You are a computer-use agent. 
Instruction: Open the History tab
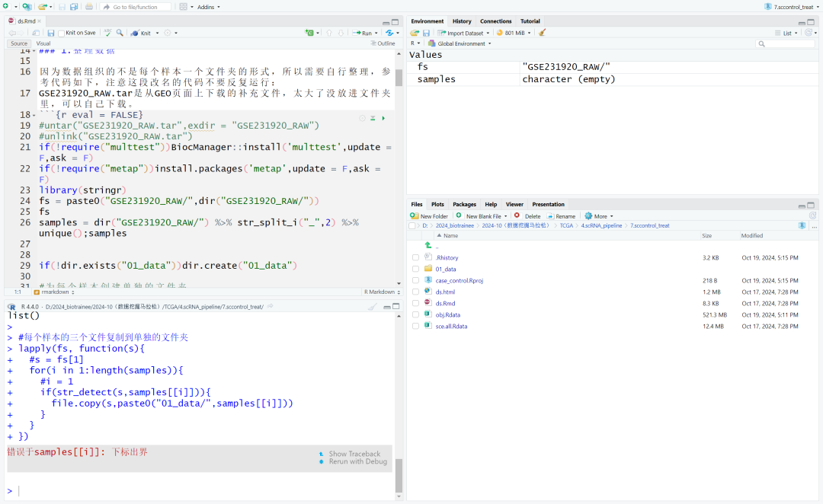462,21
